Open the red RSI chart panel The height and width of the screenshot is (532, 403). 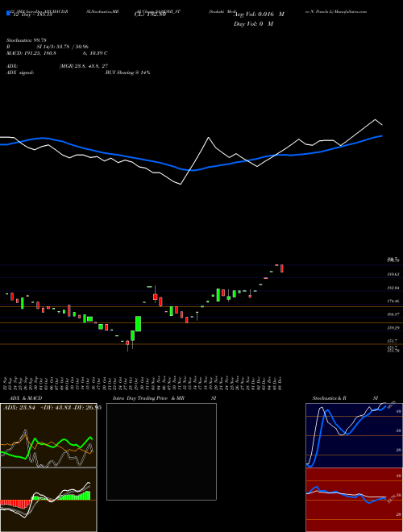(354, 500)
